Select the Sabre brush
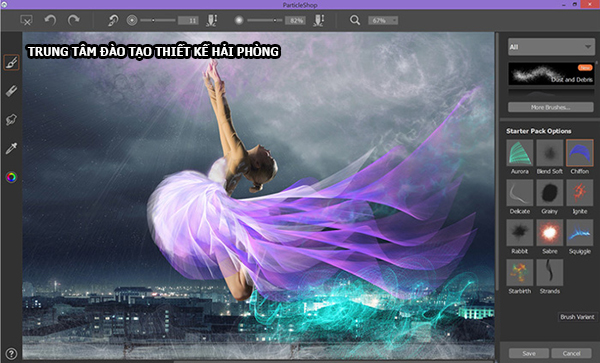The width and height of the screenshot is (600, 363). pyautogui.click(x=549, y=233)
